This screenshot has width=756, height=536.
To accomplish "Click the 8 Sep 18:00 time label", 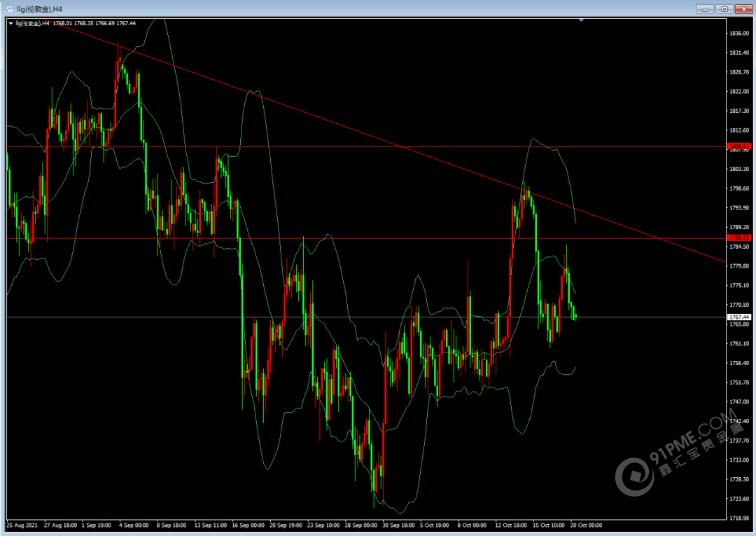I will click(171, 525).
